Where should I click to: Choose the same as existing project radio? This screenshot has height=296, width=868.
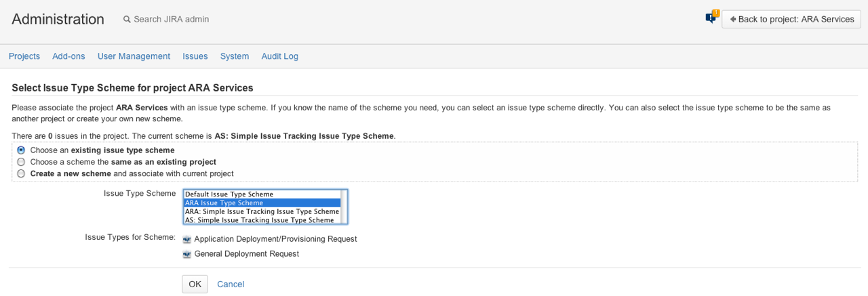point(21,162)
